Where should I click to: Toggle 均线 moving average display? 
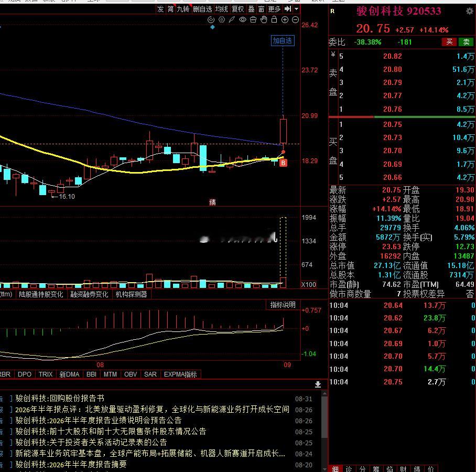pyautogui.click(x=222, y=9)
